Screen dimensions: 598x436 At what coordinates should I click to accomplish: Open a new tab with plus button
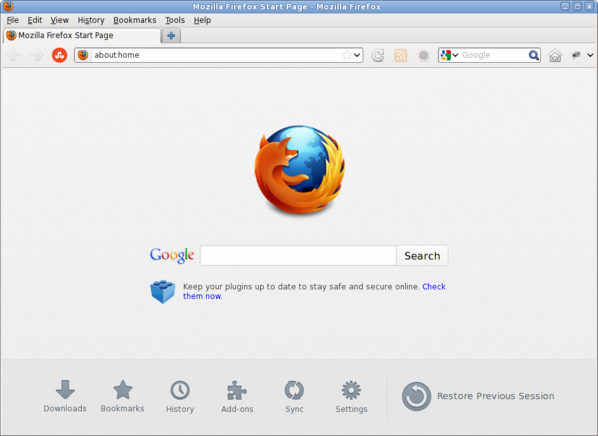click(x=171, y=35)
